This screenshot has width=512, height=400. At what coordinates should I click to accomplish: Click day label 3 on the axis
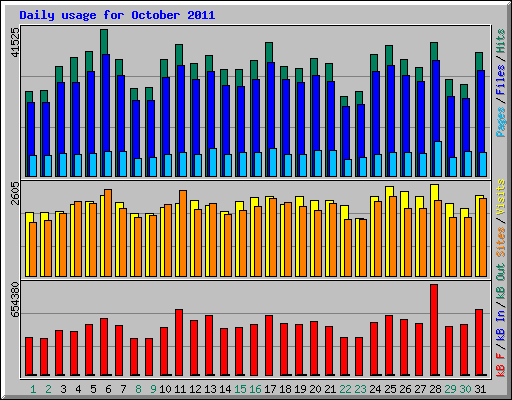coord(63,389)
